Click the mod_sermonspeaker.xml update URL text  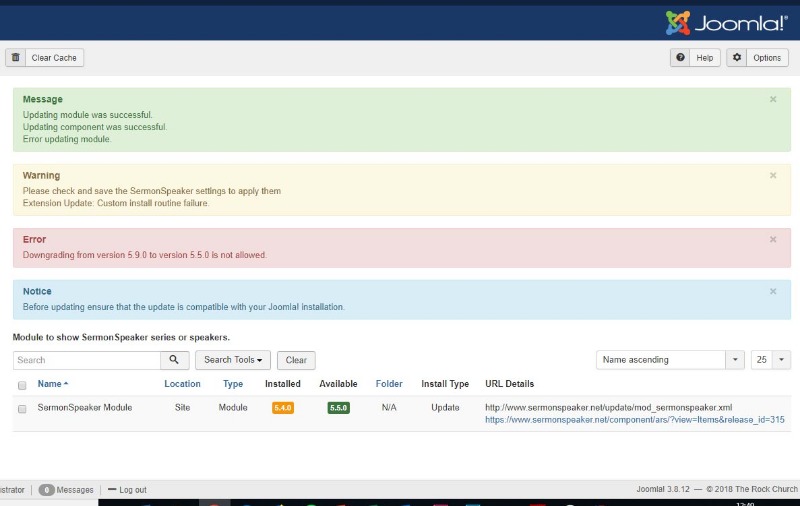pos(609,408)
